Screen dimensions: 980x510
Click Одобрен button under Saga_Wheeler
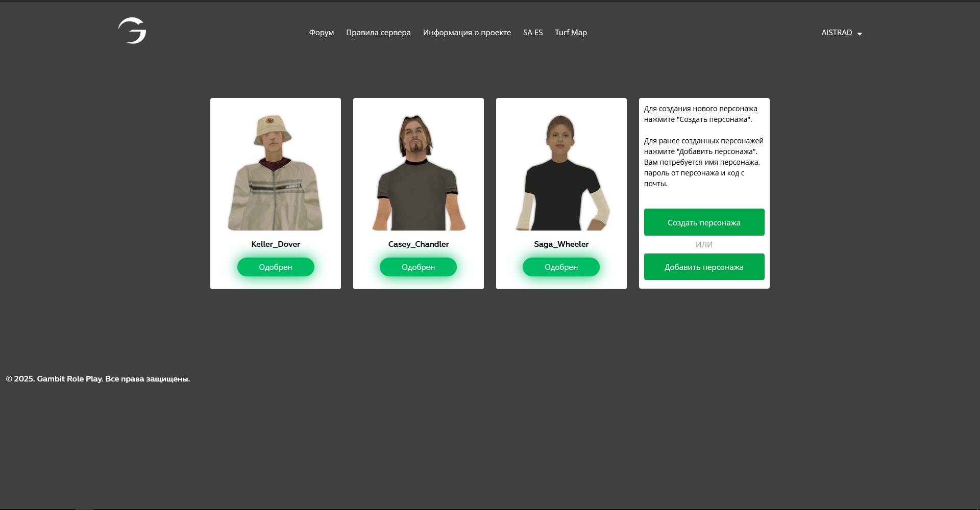(561, 267)
